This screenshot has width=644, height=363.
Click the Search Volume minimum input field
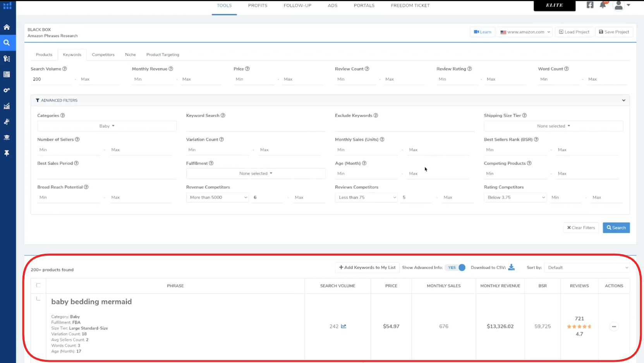pyautogui.click(x=52, y=79)
